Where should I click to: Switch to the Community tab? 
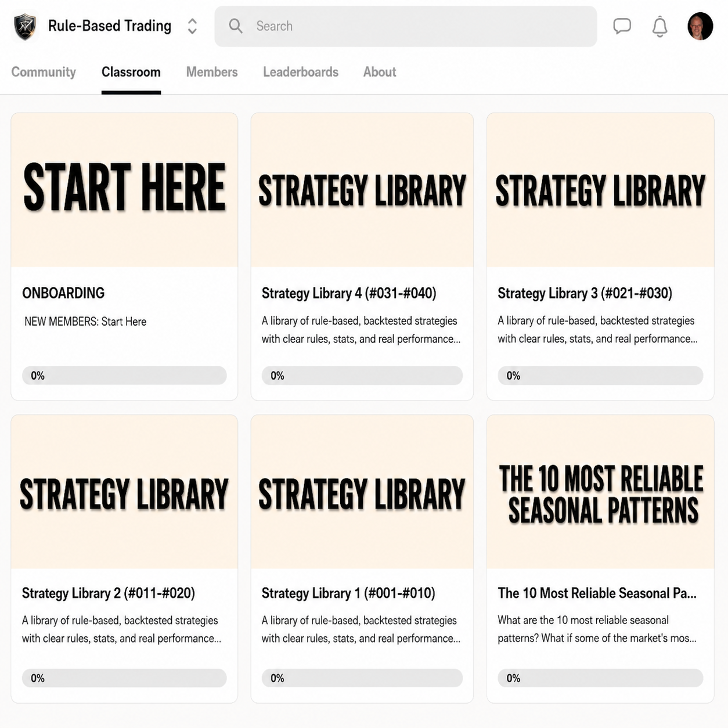tap(44, 72)
